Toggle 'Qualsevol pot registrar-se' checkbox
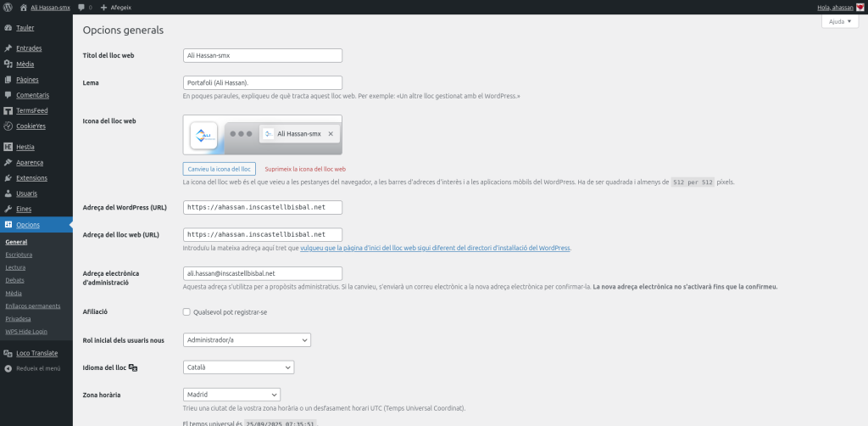 coord(186,312)
